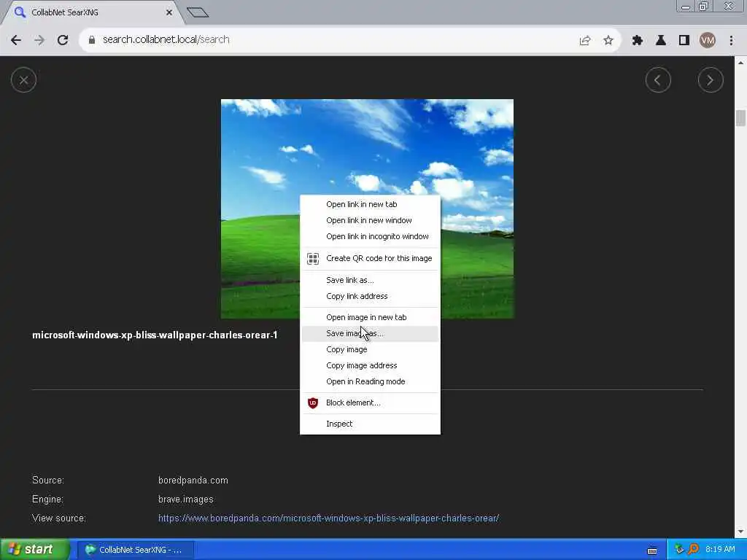Open the Chrome three-dot menu

(x=731, y=41)
